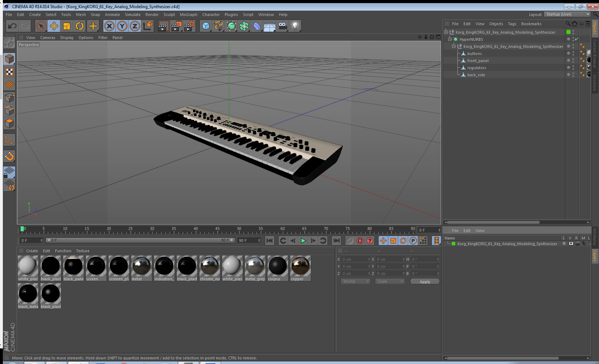Open the Character menu
Image resolution: width=599 pixels, height=364 pixels.
(x=211, y=15)
